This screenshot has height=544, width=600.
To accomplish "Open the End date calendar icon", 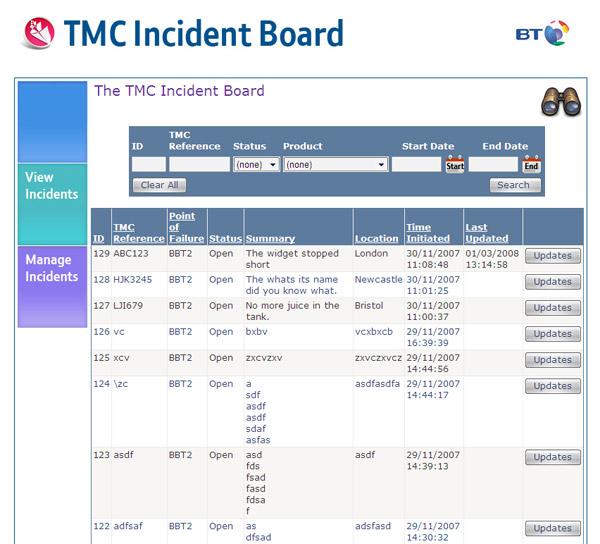I will pos(532,164).
